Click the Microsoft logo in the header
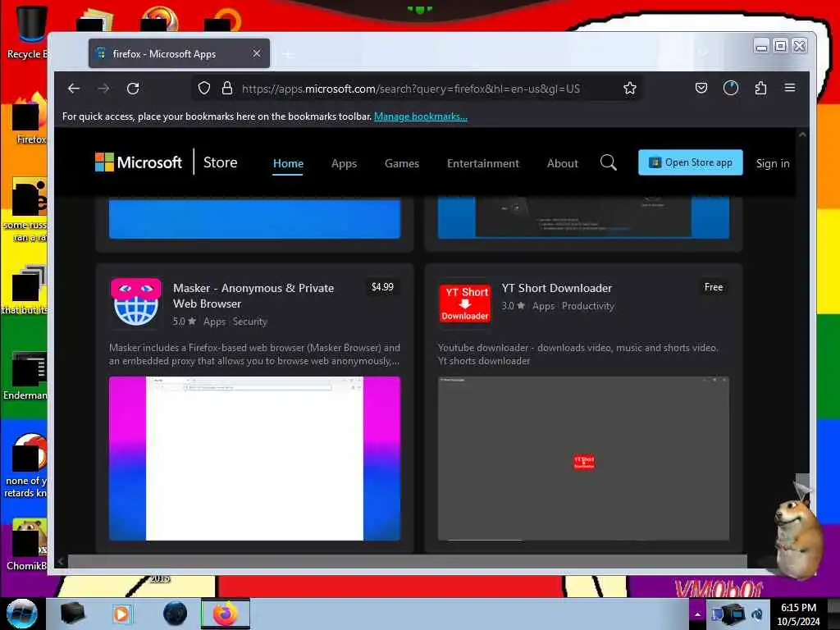The image size is (840, 630). (138, 162)
